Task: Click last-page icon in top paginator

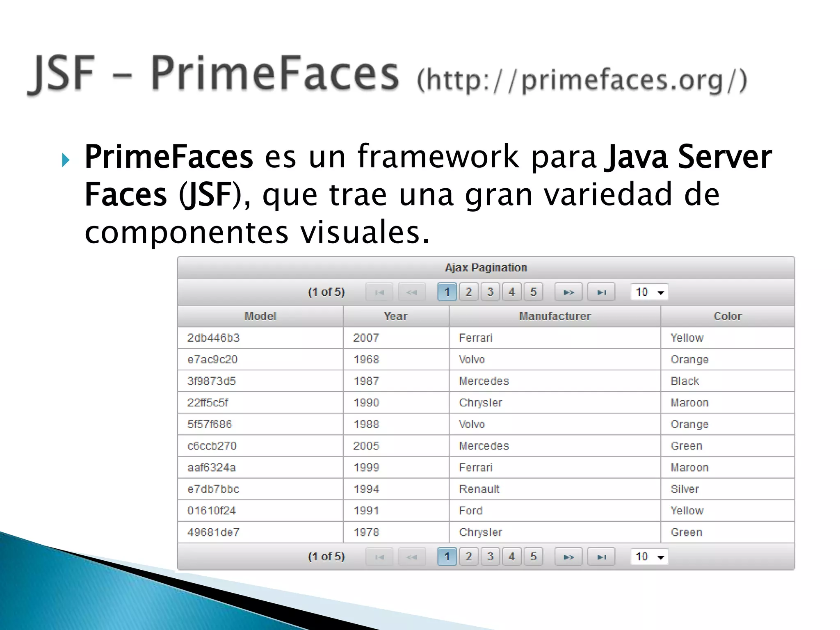Action: [601, 292]
